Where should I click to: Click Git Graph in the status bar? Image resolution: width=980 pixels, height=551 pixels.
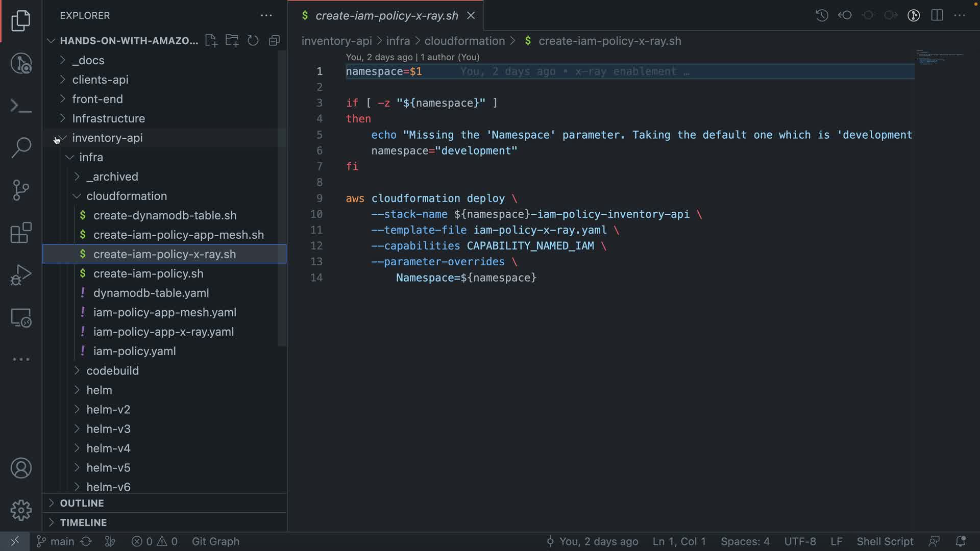click(215, 541)
